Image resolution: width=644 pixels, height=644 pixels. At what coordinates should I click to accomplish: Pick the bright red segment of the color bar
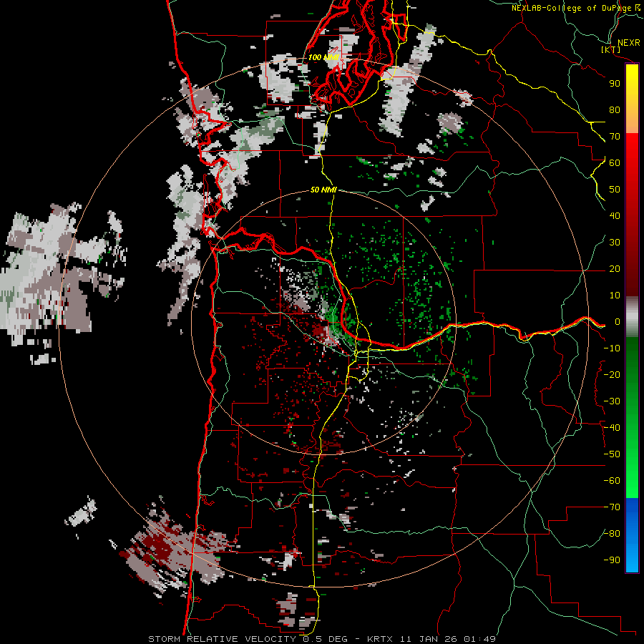click(x=632, y=150)
